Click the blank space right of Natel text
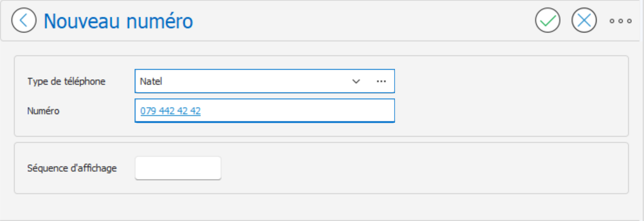The width and height of the screenshot is (644, 221). (x=255, y=81)
